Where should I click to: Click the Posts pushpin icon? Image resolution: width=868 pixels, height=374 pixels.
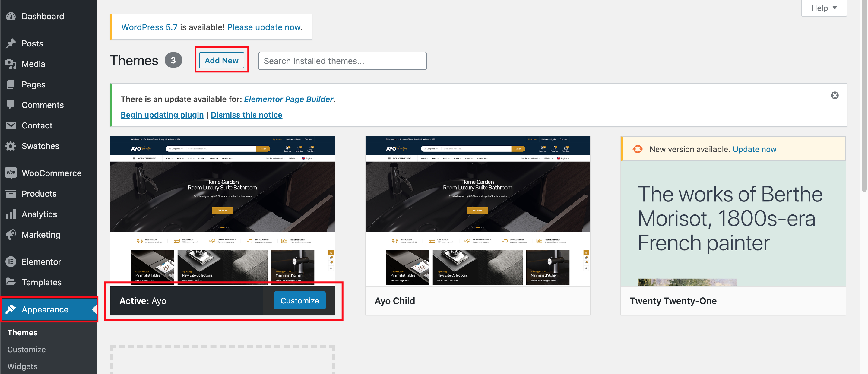pyautogui.click(x=11, y=43)
